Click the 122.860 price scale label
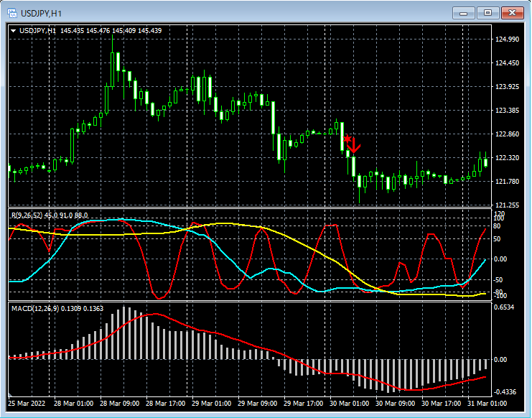The width and height of the screenshot is (532, 418). 508,134
